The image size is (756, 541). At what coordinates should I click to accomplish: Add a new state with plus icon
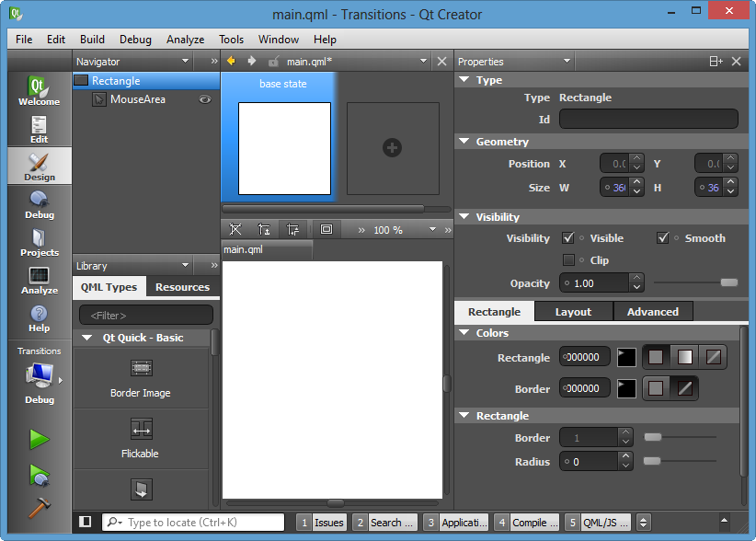(x=392, y=147)
